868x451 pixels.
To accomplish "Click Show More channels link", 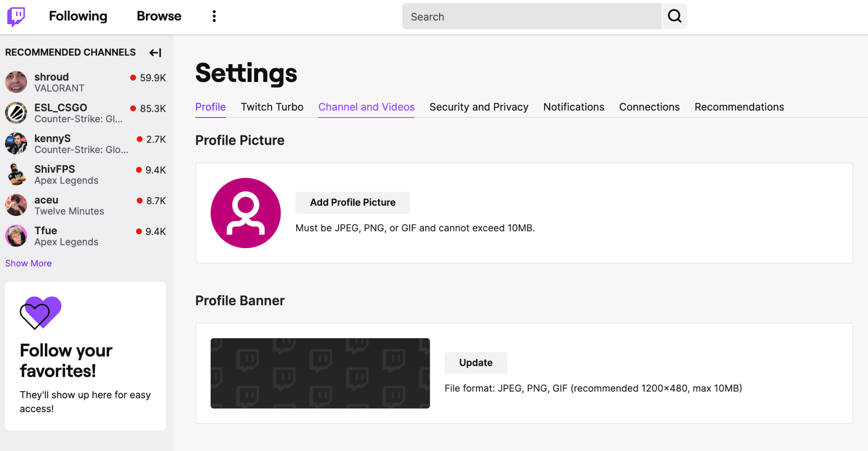I will pos(28,263).
